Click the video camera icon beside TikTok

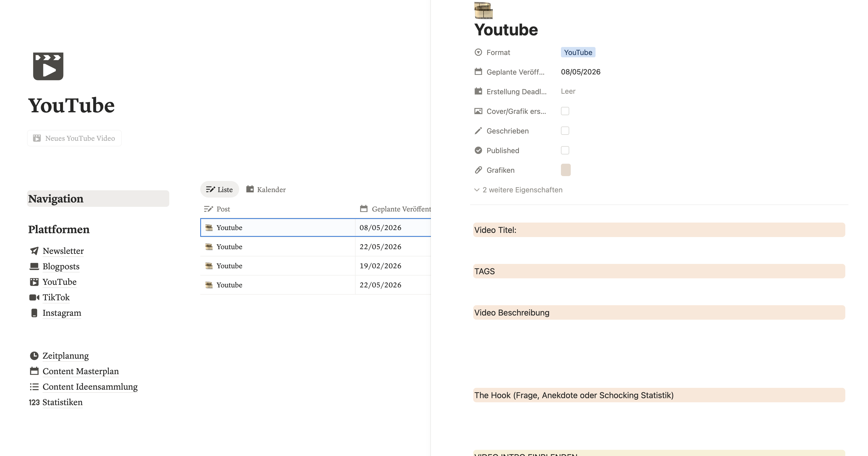point(34,297)
